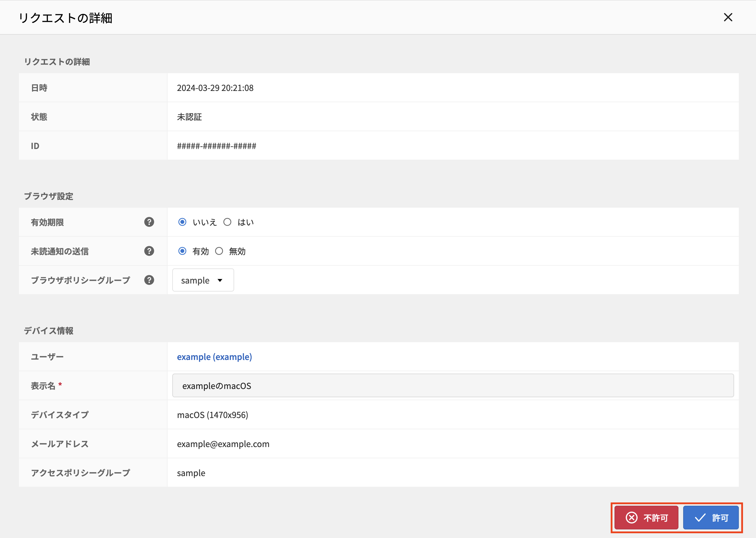This screenshot has height=538, width=756.
Task: Click the help icon next to 未読通知の送信
Action: click(x=149, y=251)
